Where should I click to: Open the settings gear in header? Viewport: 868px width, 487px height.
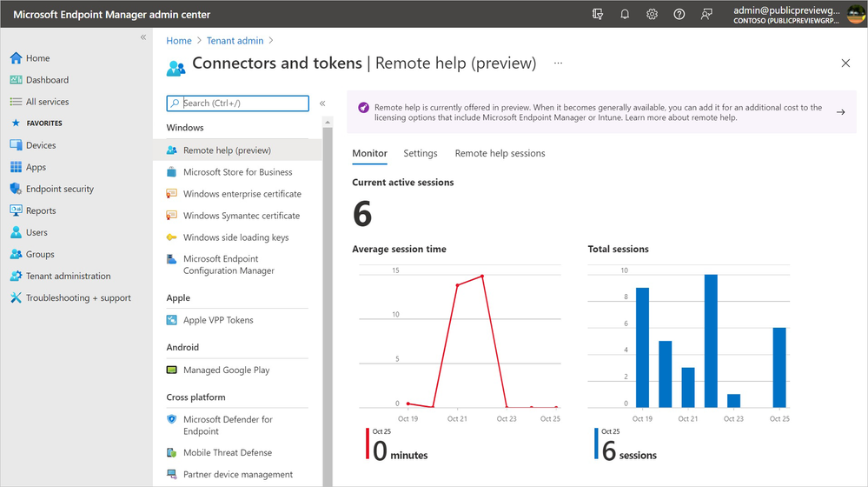click(x=652, y=15)
